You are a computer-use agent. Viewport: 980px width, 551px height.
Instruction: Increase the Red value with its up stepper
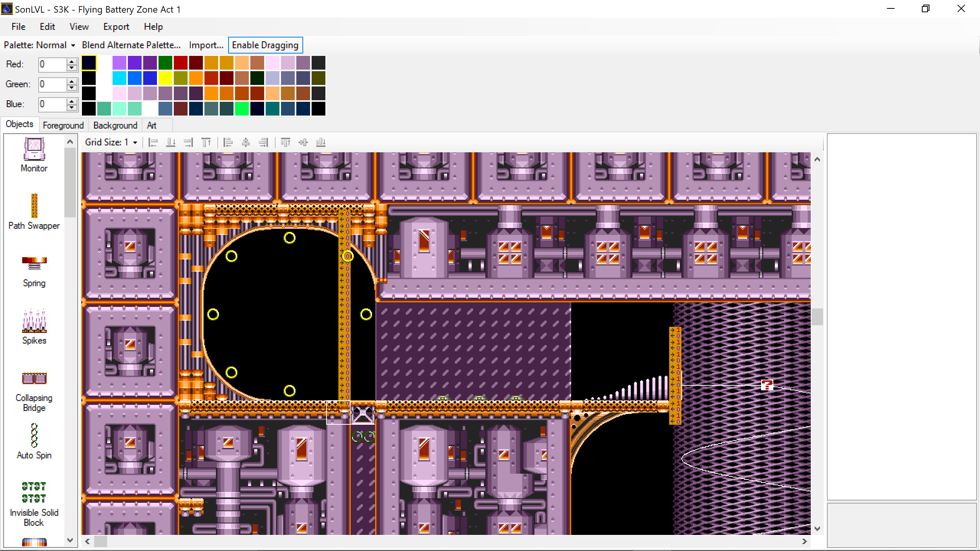click(x=72, y=61)
